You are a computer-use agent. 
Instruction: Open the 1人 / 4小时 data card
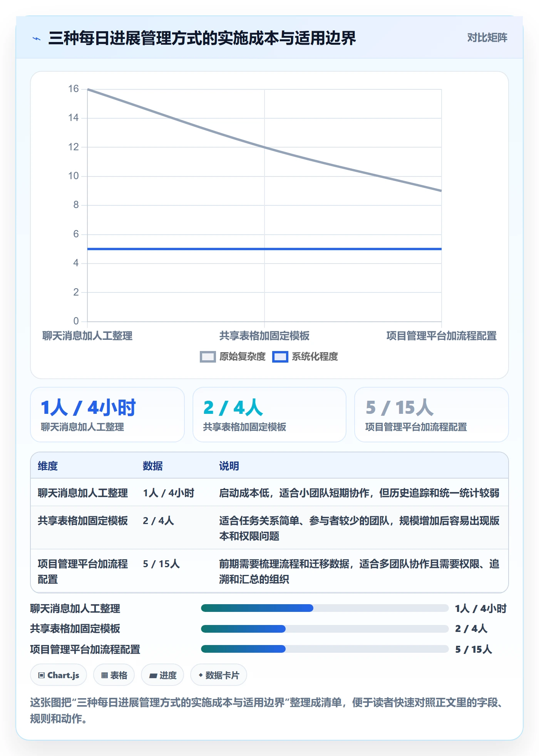pos(107,415)
